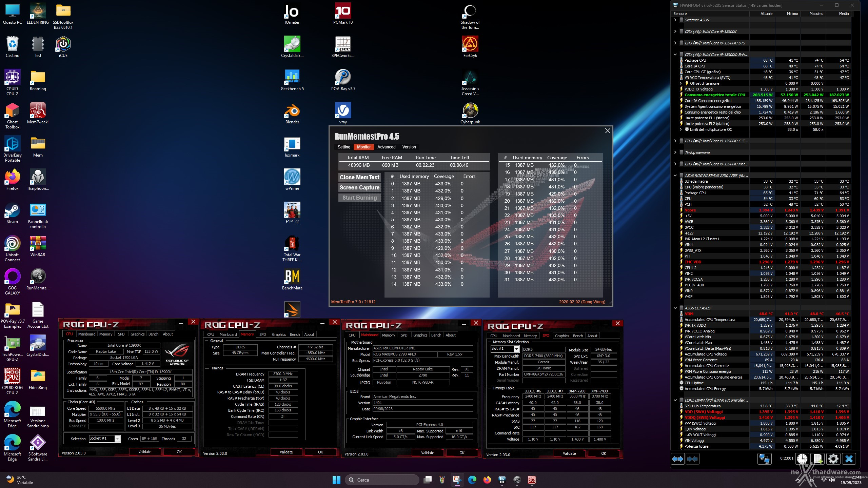The height and width of the screenshot is (488, 868).
Task: Open Socket #1 selection dropdown
Action: click(x=117, y=439)
